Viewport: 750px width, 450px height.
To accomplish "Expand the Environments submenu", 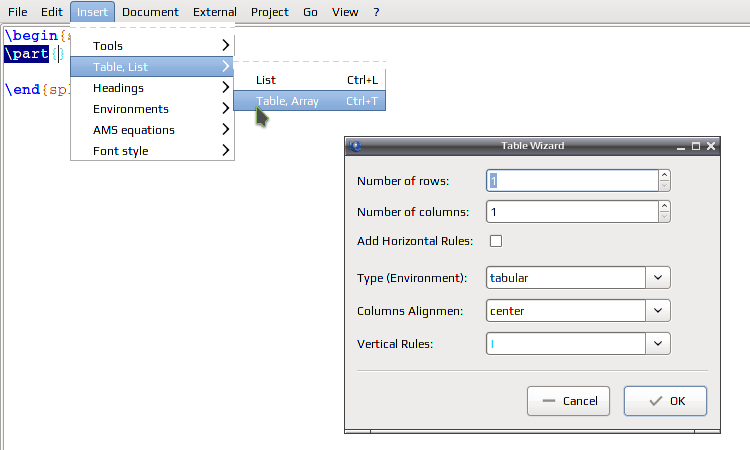I will point(152,109).
